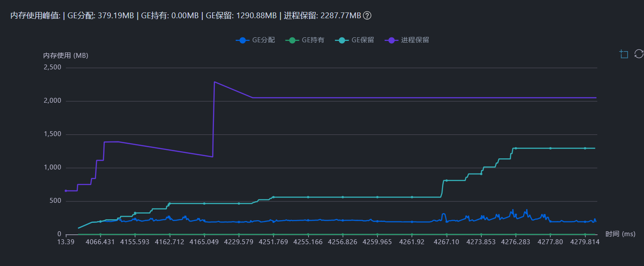The height and width of the screenshot is (266, 644).
Task: Click the help question-mark icon after 进程保留
Action: point(367,16)
